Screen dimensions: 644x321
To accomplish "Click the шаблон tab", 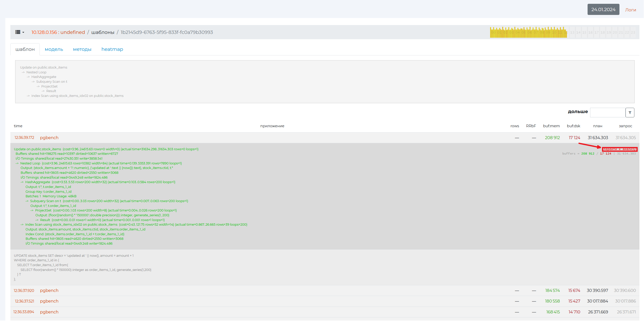I will (x=25, y=49).
